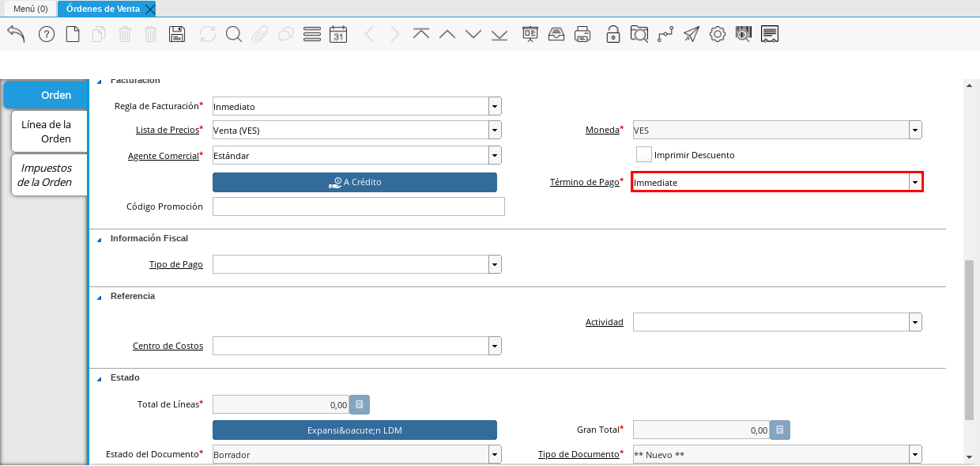
Task: Open Lista de Precios dropdown arrow
Action: (x=495, y=130)
